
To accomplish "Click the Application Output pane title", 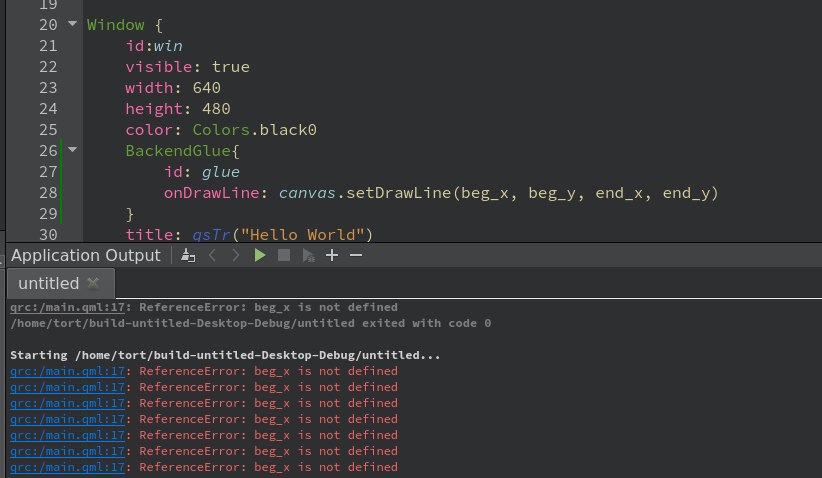I will point(85,256).
